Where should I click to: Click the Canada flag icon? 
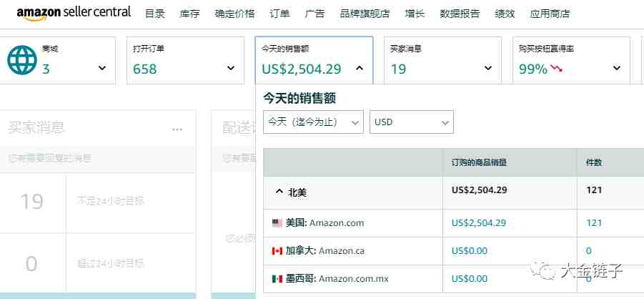[x=277, y=250]
